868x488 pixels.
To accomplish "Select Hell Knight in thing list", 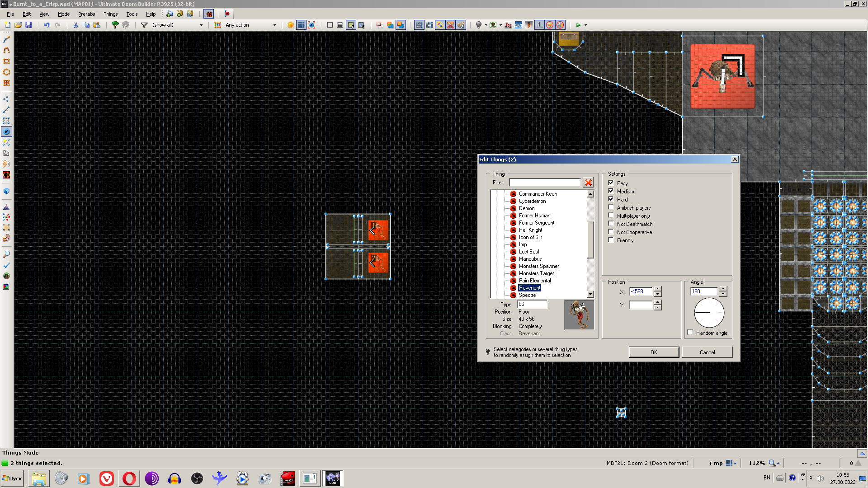I will [530, 230].
